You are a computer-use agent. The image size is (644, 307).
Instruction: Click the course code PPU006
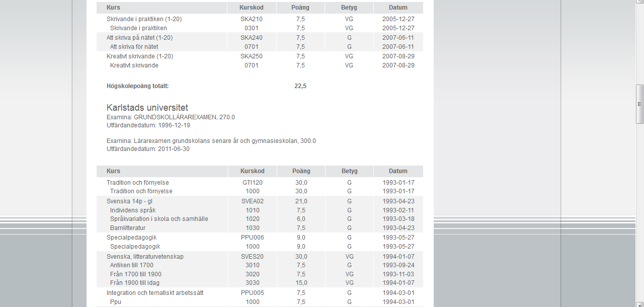click(252, 238)
